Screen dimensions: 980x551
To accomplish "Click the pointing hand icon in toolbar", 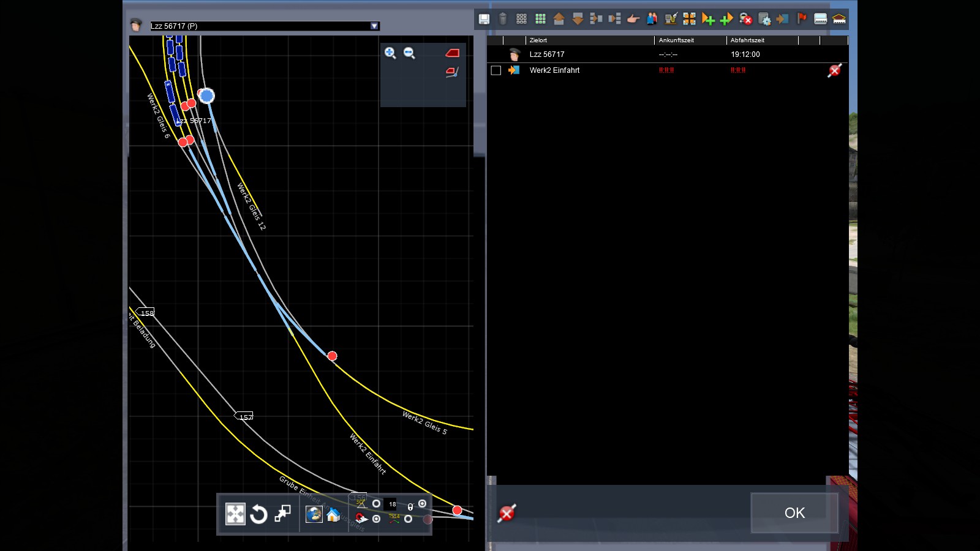I will coord(633,19).
